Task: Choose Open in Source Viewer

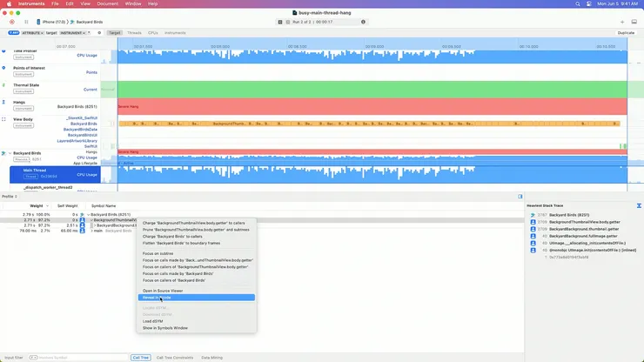Action: [163, 291]
